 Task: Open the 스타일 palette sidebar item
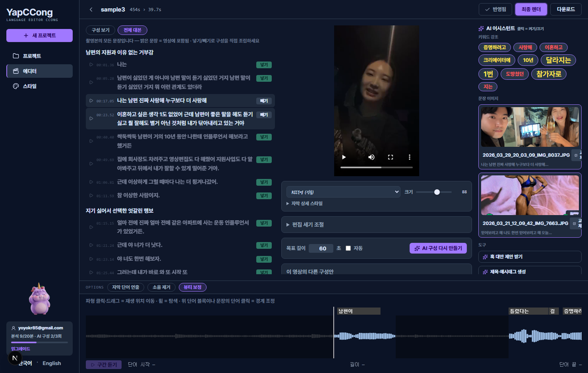tap(39, 86)
